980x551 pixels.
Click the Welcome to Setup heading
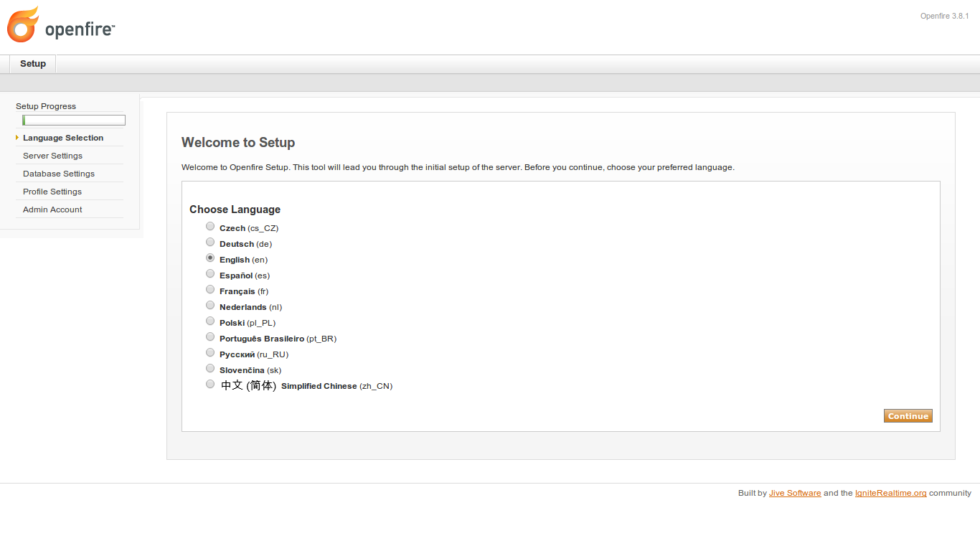238,143
